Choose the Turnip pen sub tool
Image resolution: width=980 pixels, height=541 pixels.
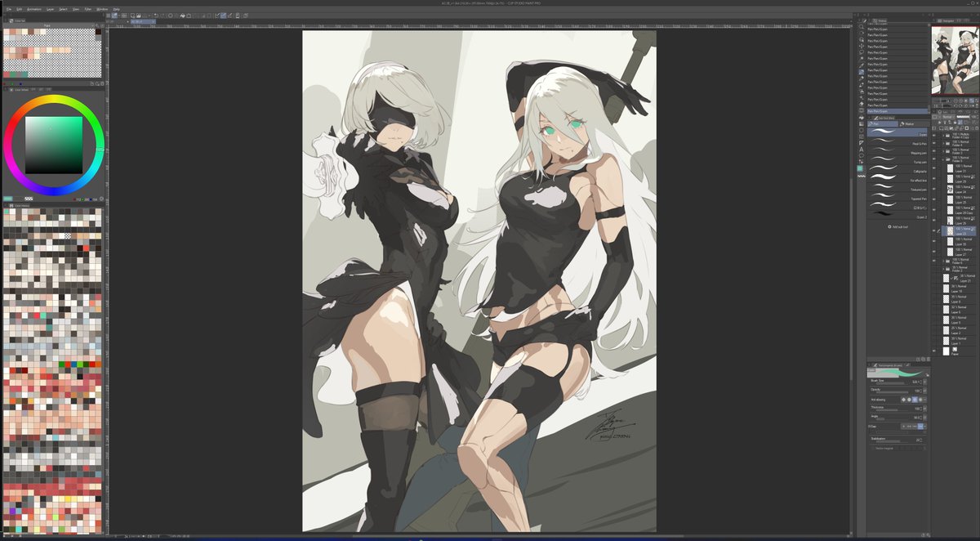898,161
